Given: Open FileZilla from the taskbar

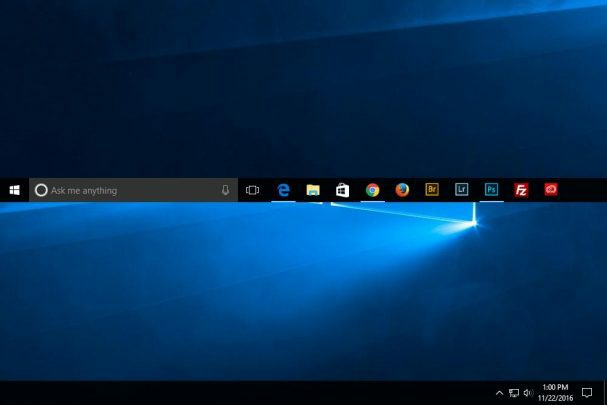Looking at the screenshot, I should point(521,190).
